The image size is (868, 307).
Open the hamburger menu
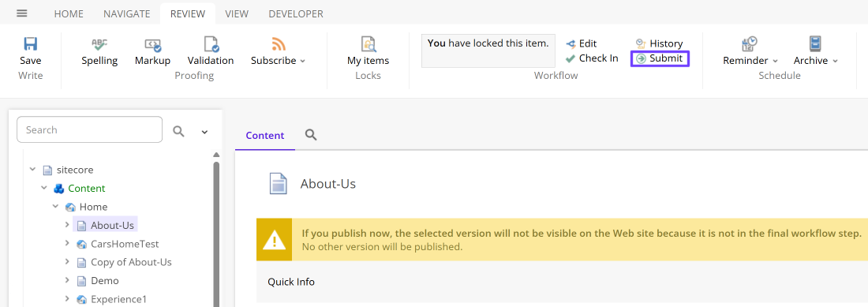pos(22,13)
